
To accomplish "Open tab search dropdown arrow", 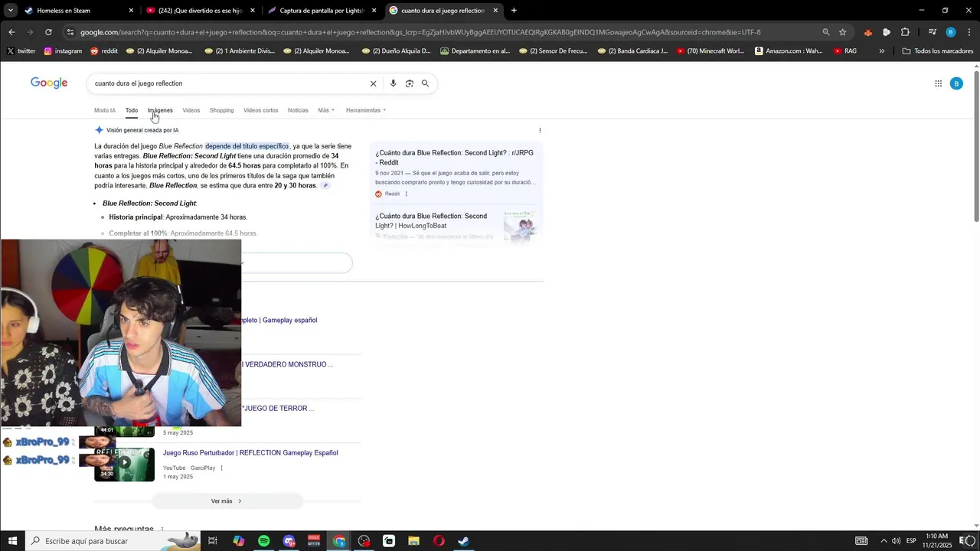I will [11, 11].
